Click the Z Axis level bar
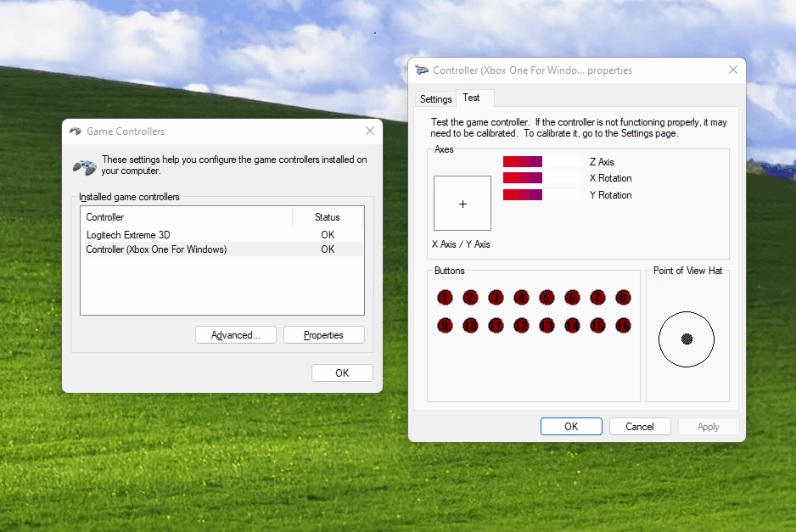The height and width of the screenshot is (532, 796). pyautogui.click(x=541, y=162)
